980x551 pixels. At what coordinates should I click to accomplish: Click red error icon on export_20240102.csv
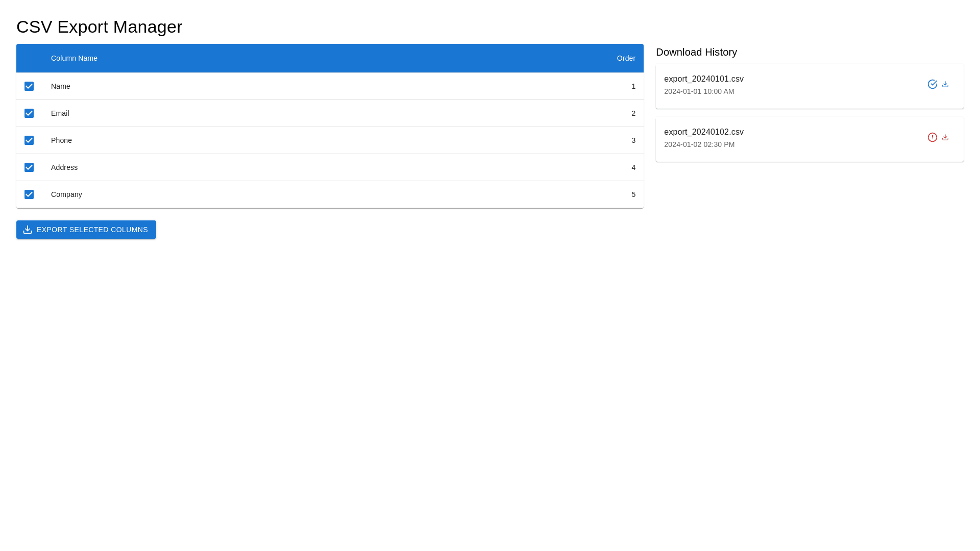[932, 137]
